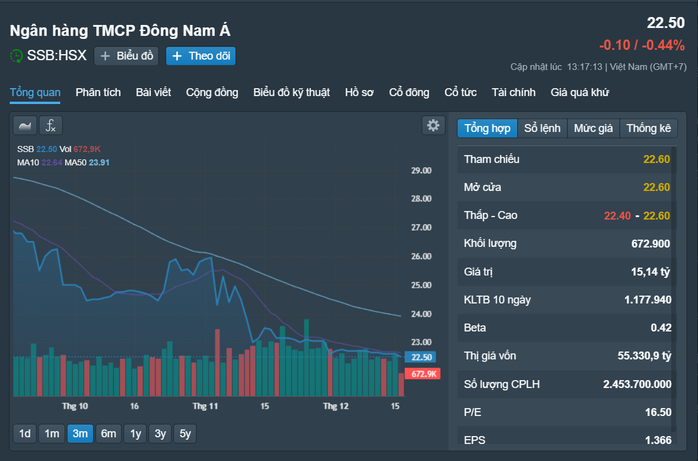
Task: Click the Tham chiếu value 22.60
Action: [656, 159]
